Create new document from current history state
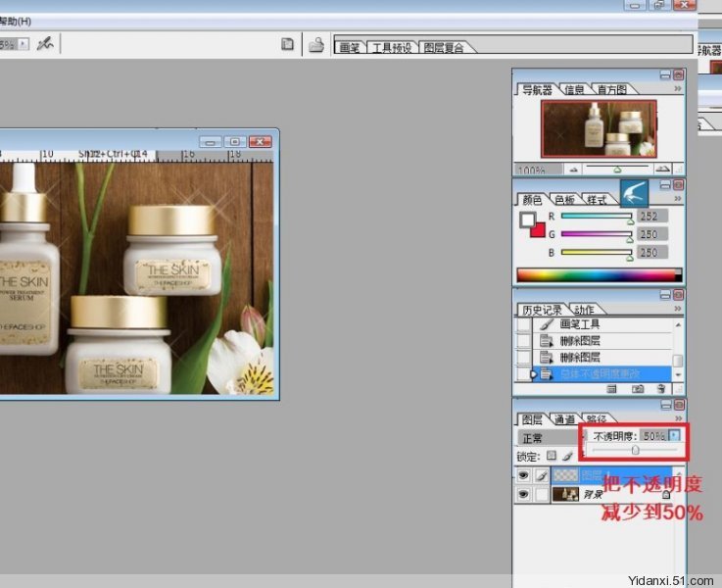The height and width of the screenshot is (588, 722). point(611,389)
